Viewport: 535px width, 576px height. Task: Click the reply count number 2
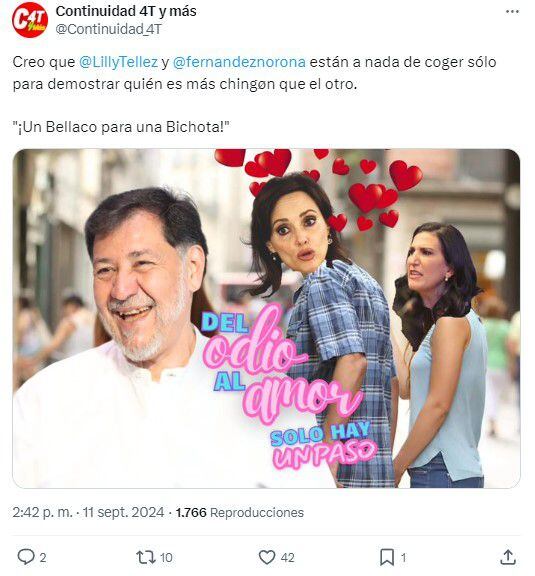pyautogui.click(x=43, y=558)
